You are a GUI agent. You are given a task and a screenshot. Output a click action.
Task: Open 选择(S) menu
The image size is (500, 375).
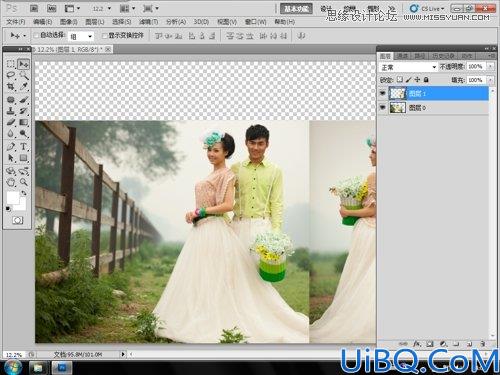point(121,22)
